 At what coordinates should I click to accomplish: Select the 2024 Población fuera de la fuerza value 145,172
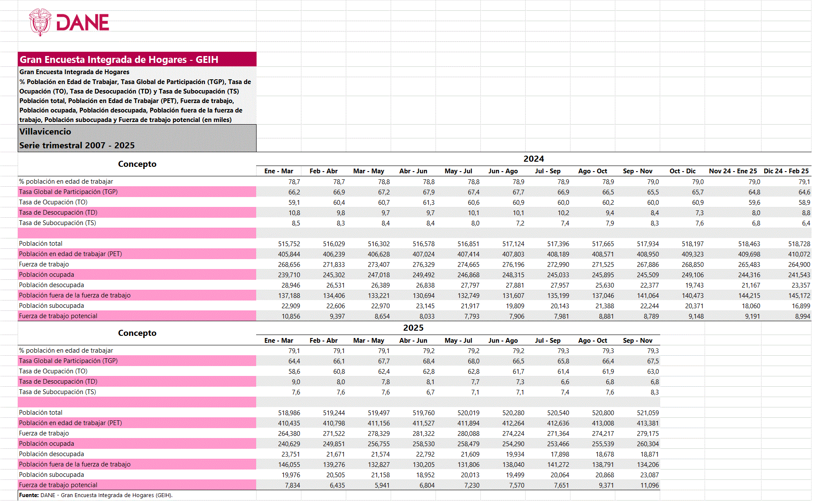point(799,296)
